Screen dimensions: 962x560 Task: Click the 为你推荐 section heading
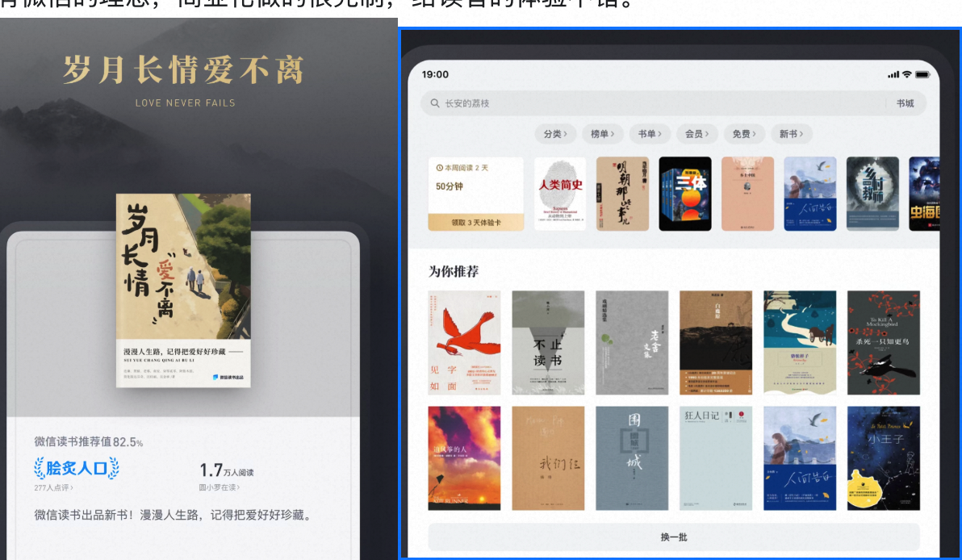[454, 271]
